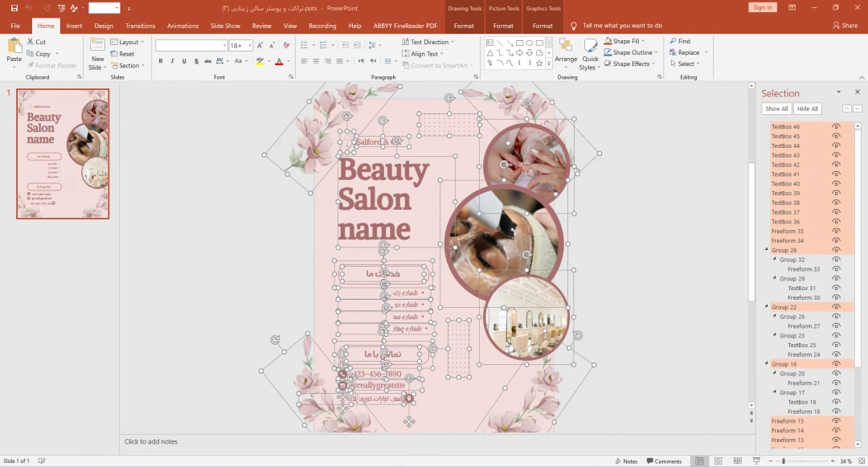Collapse the Group 22 tree item

click(767, 307)
